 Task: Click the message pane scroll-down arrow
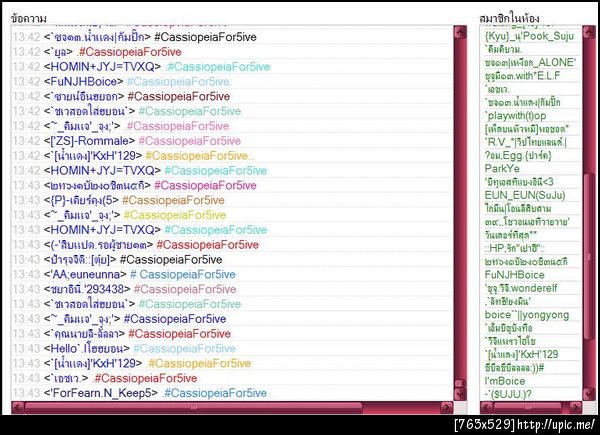coord(460,394)
